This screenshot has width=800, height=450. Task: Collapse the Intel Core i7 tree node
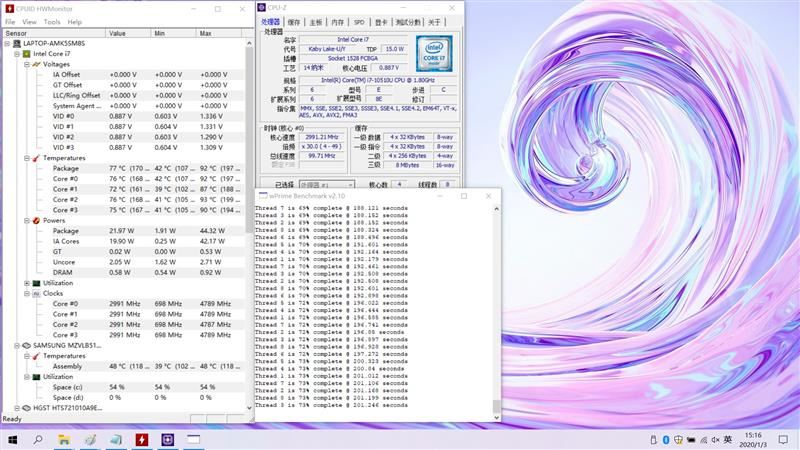17,54
